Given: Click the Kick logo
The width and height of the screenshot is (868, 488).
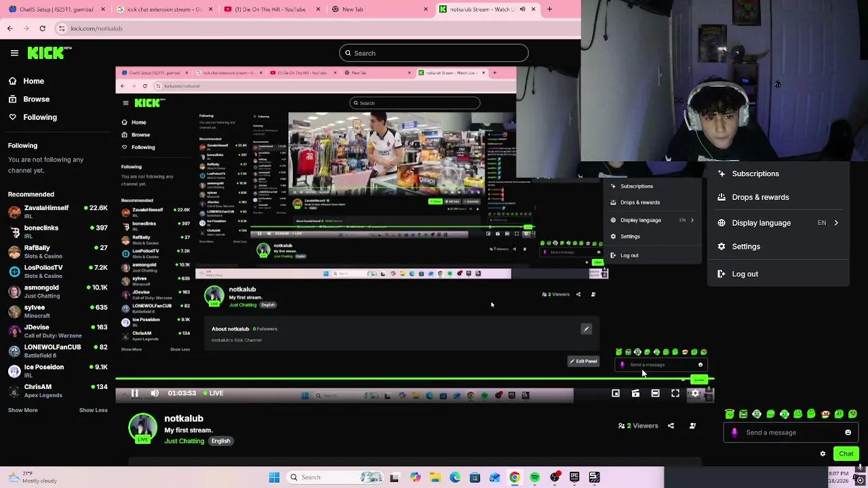Looking at the screenshot, I should point(50,53).
